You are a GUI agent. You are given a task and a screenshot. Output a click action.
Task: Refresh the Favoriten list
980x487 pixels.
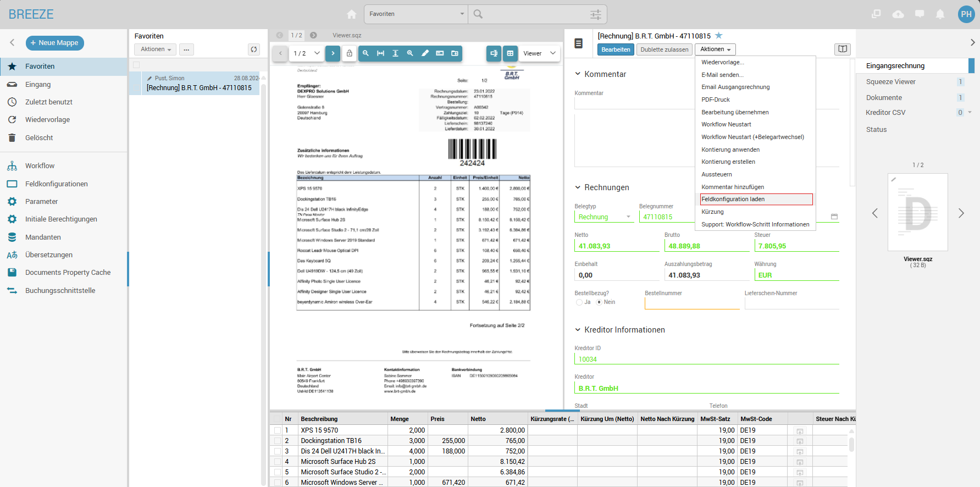(254, 49)
